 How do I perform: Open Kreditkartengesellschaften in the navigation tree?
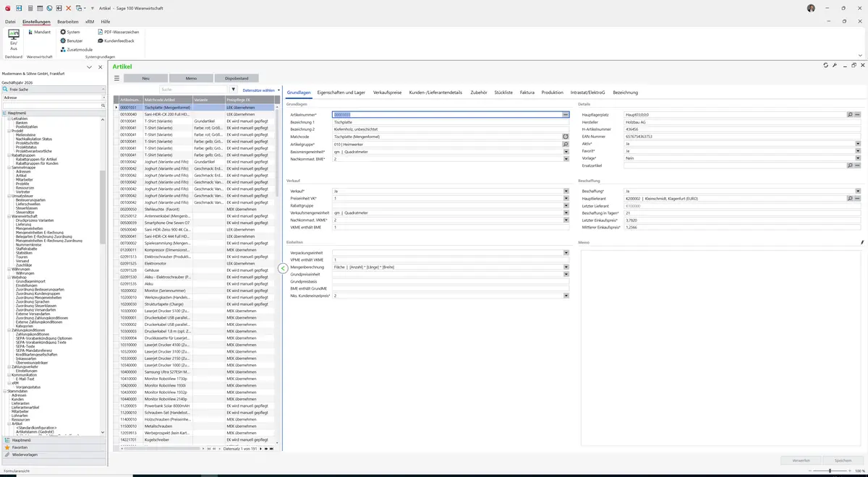[x=36, y=355]
